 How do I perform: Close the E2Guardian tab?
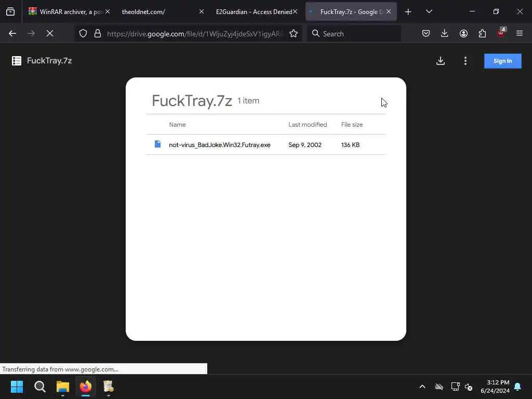(295, 11)
